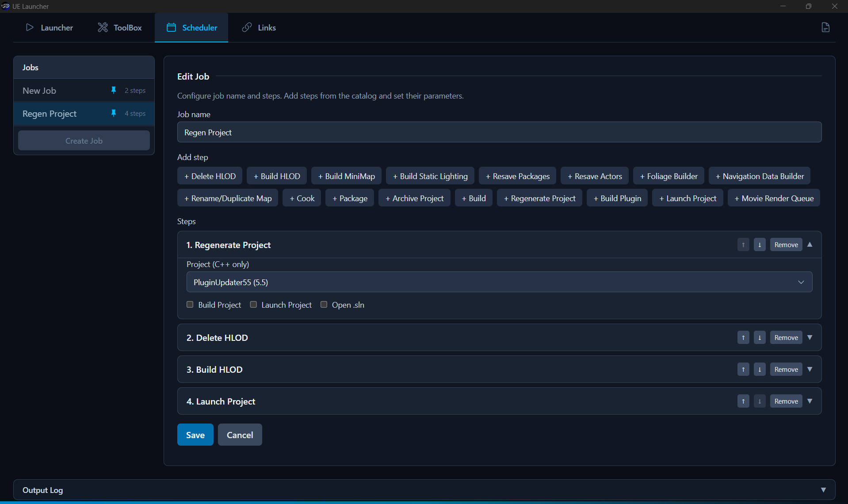Screen dimensions: 848x504
Task: Expand the Output Log panel
Action: [x=823, y=490]
